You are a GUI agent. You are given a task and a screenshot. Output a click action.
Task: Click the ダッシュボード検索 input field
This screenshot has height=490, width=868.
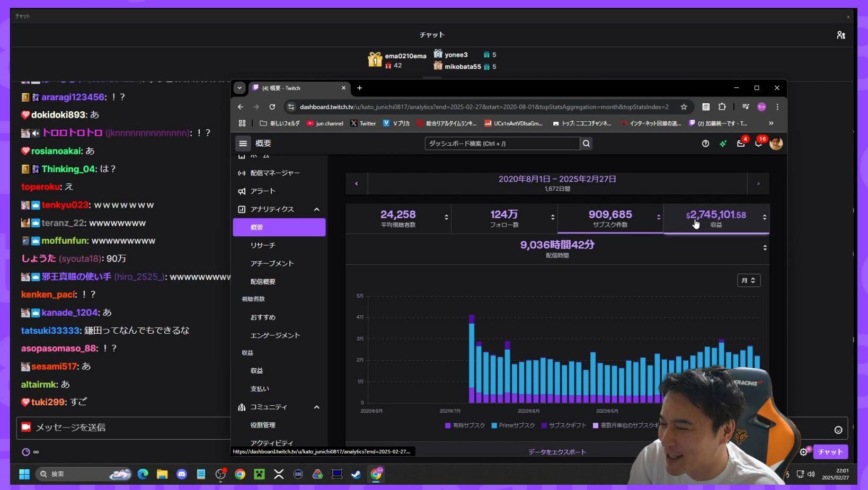[x=501, y=144]
